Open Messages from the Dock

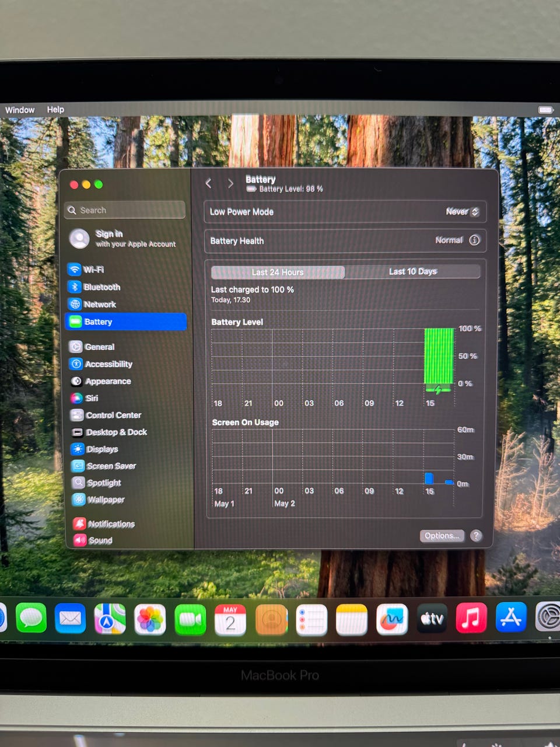[31, 619]
